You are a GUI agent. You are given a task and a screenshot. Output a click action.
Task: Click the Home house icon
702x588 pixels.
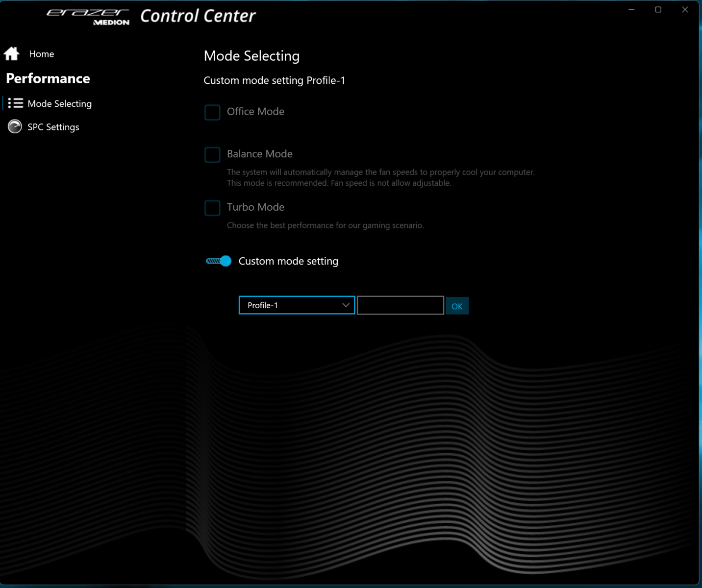point(12,53)
